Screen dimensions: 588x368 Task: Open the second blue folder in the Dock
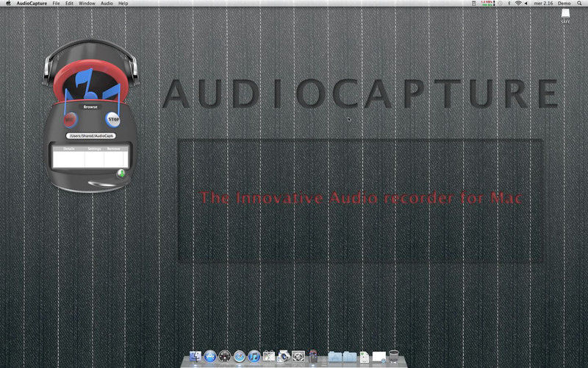click(350, 357)
